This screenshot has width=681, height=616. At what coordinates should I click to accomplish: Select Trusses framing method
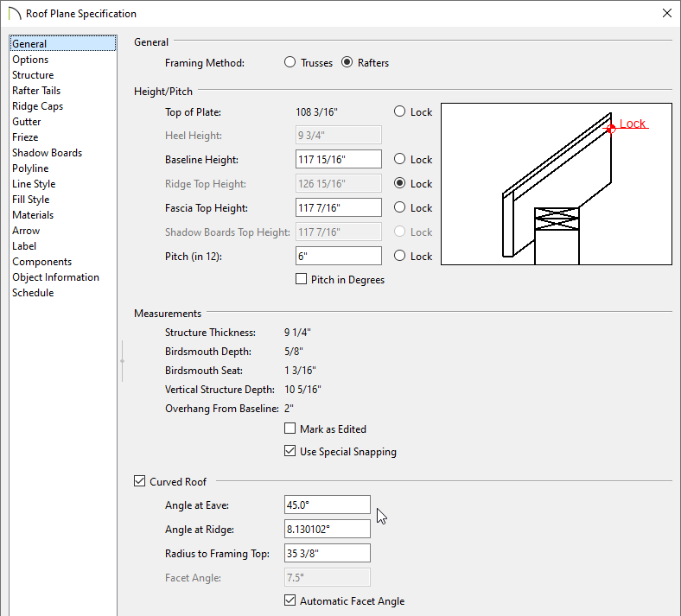290,62
